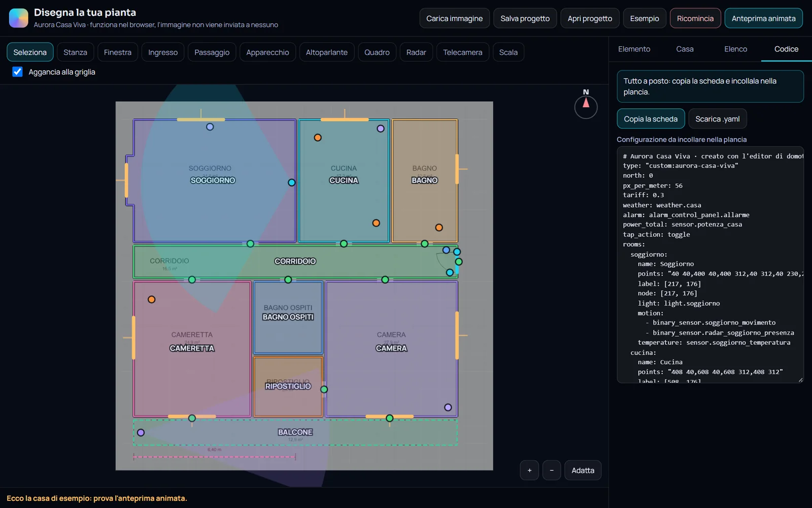Click Carica immagine button
Screen dimensions: 812x508
coord(455,18)
